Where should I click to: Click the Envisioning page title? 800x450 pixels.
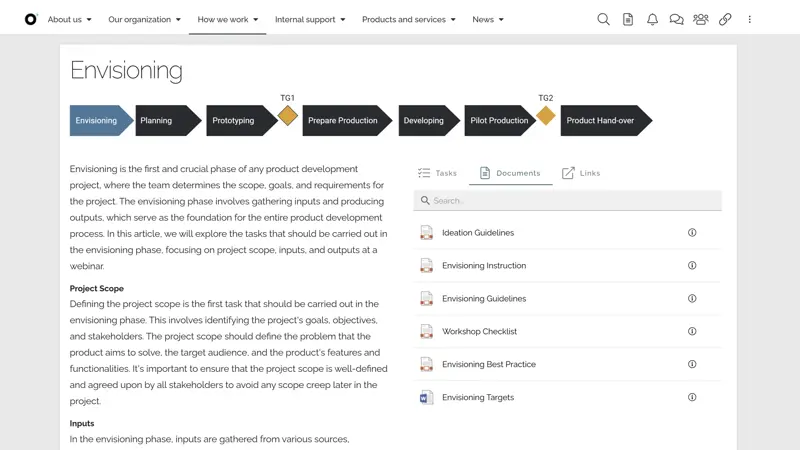click(126, 70)
